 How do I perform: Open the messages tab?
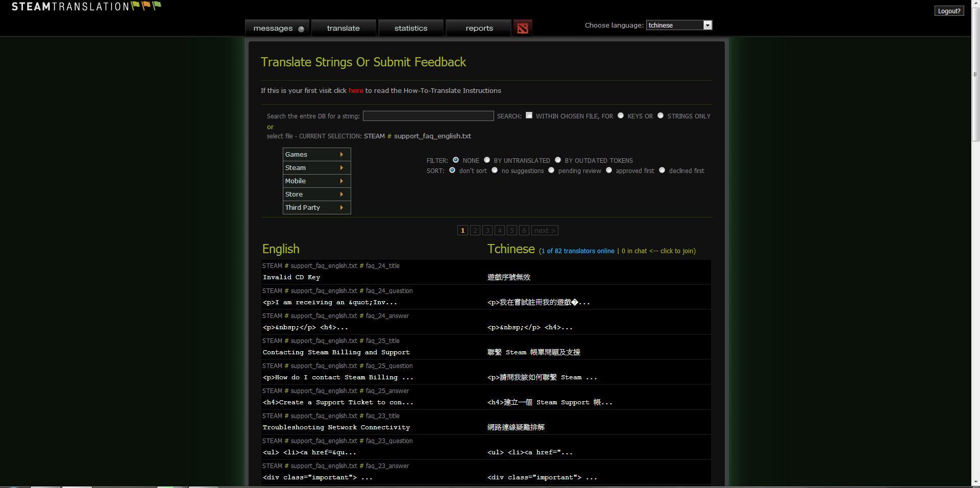pyautogui.click(x=278, y=28)
